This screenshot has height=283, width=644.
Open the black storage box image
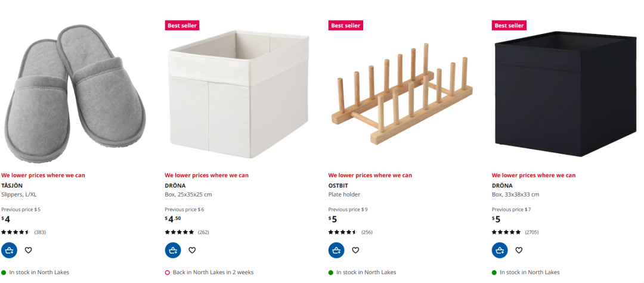[565, 94]
